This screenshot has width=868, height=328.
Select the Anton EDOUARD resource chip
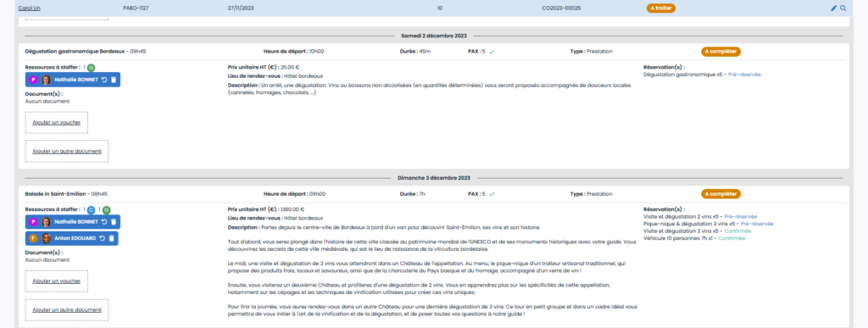click(x=71, y=238)
